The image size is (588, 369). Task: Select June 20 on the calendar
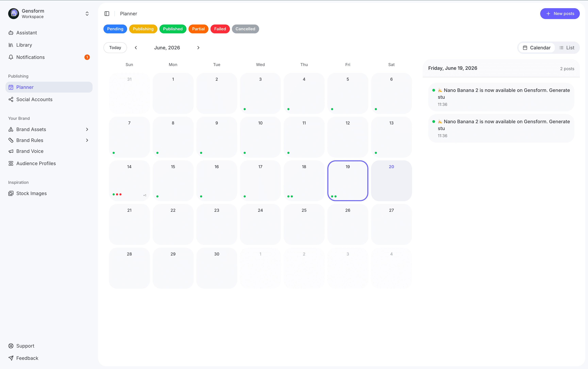point(391,181)
